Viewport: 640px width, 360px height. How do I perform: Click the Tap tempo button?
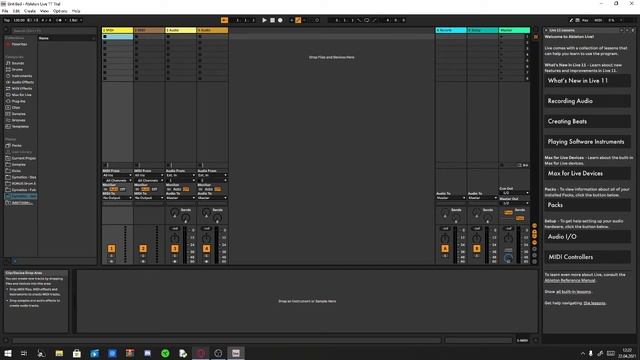(7, 20)
